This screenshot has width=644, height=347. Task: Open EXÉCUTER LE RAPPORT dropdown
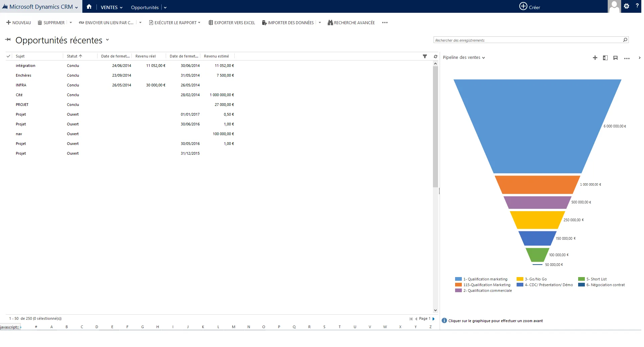(175, 23)
